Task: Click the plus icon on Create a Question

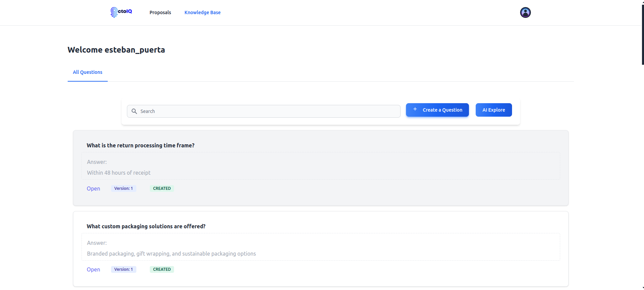Action: (415, 110)
